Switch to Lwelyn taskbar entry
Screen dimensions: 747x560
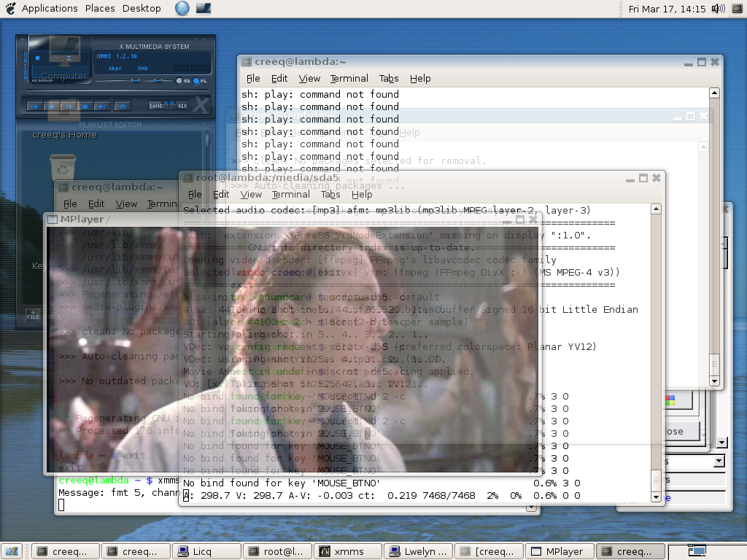click(418, 551)
